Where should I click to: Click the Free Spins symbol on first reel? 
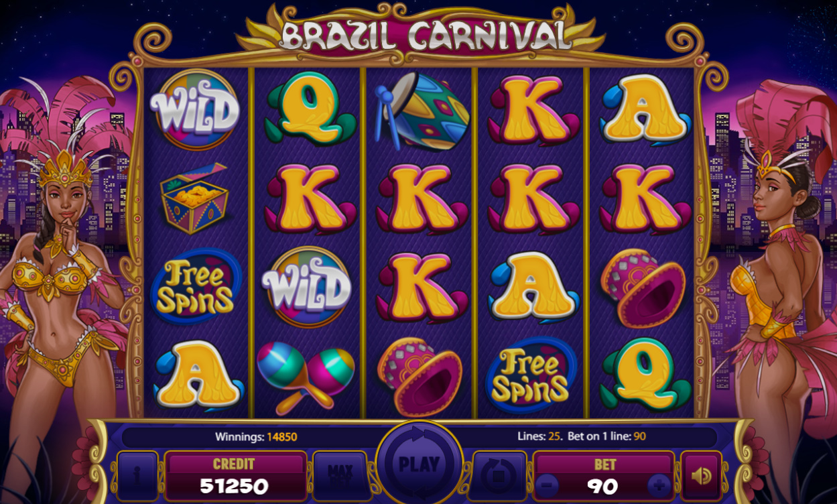click(196, 286)
